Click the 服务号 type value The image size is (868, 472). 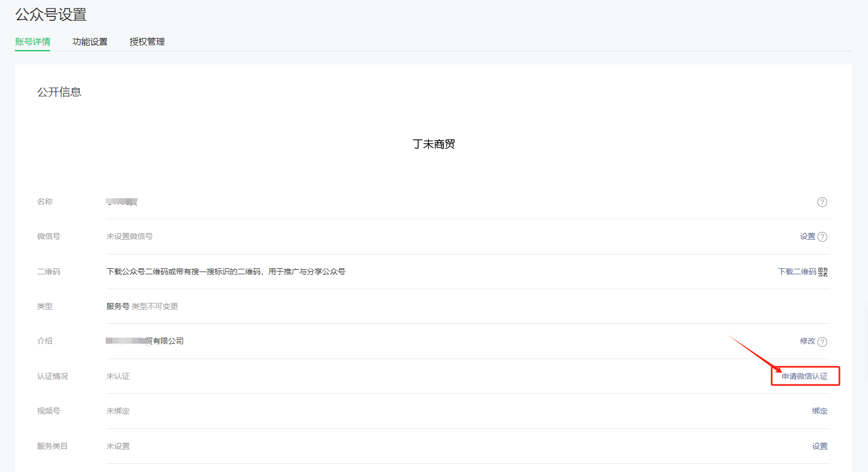tap(118, 306)
